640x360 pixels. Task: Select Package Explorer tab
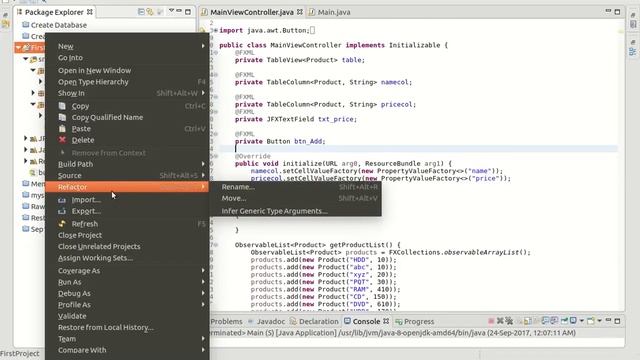coord(55,12)
